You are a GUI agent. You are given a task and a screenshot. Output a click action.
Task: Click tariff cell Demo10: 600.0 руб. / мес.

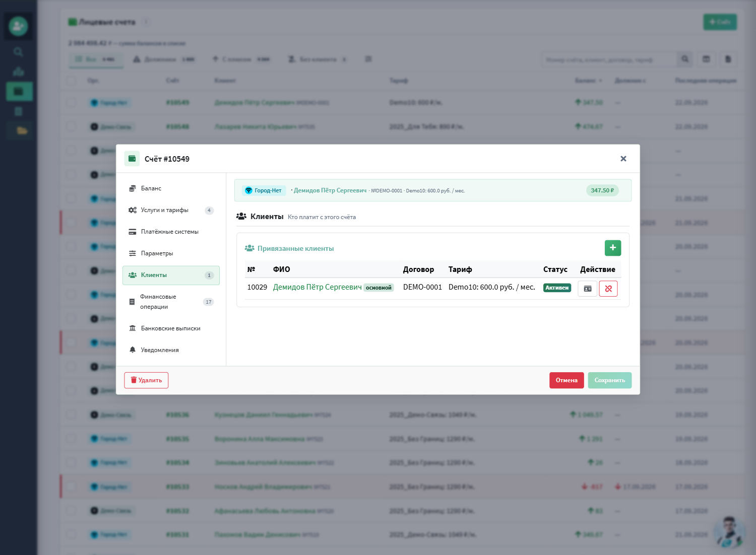pyautogui.click(x=492, y=287)
